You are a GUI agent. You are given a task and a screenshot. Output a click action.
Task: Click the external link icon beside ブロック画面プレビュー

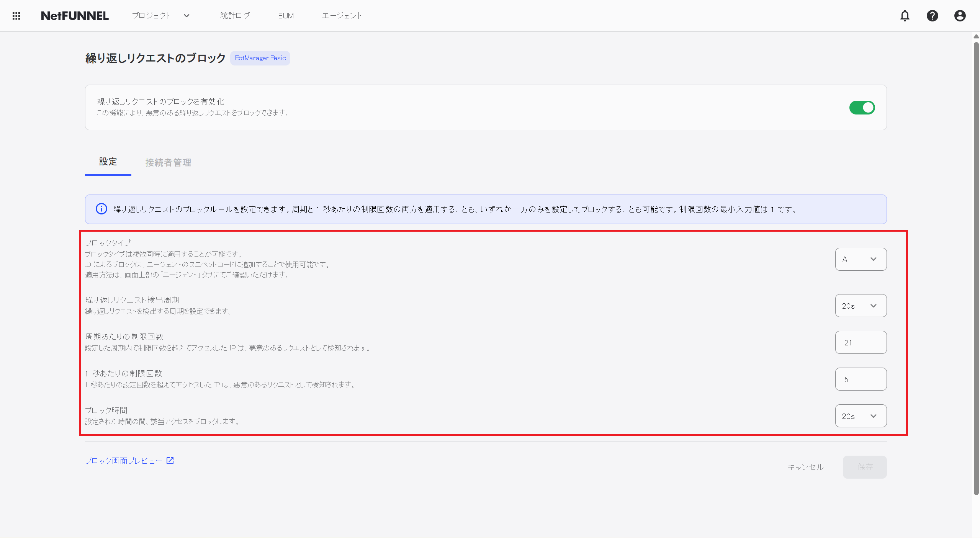(170, 461)
